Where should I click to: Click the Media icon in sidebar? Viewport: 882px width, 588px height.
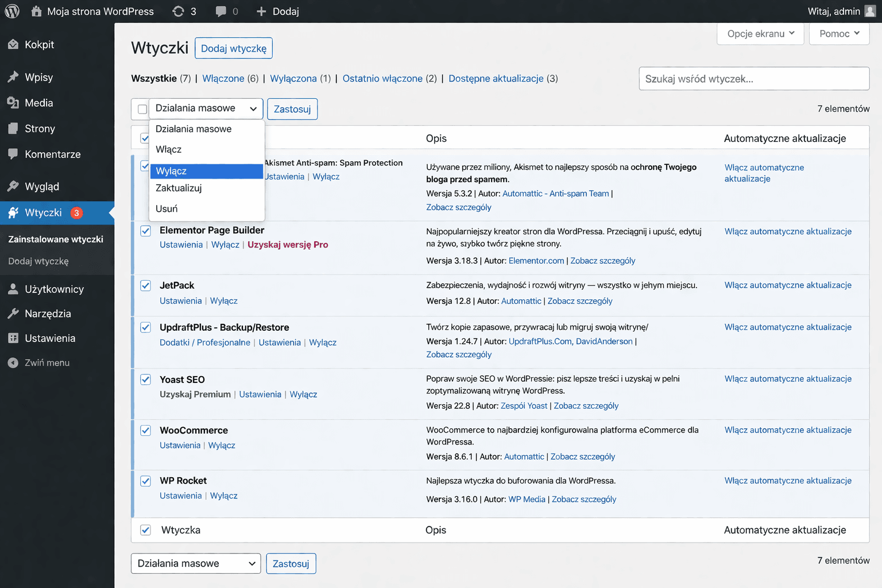click(x=13, y=103)
